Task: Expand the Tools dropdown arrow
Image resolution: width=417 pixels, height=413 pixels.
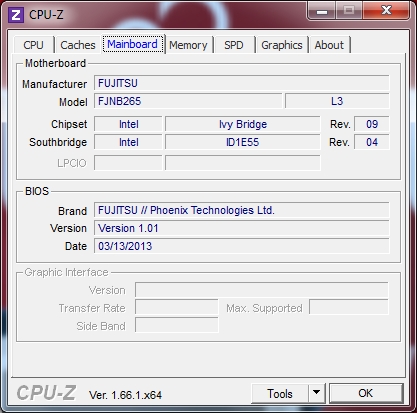Action: 316,394
